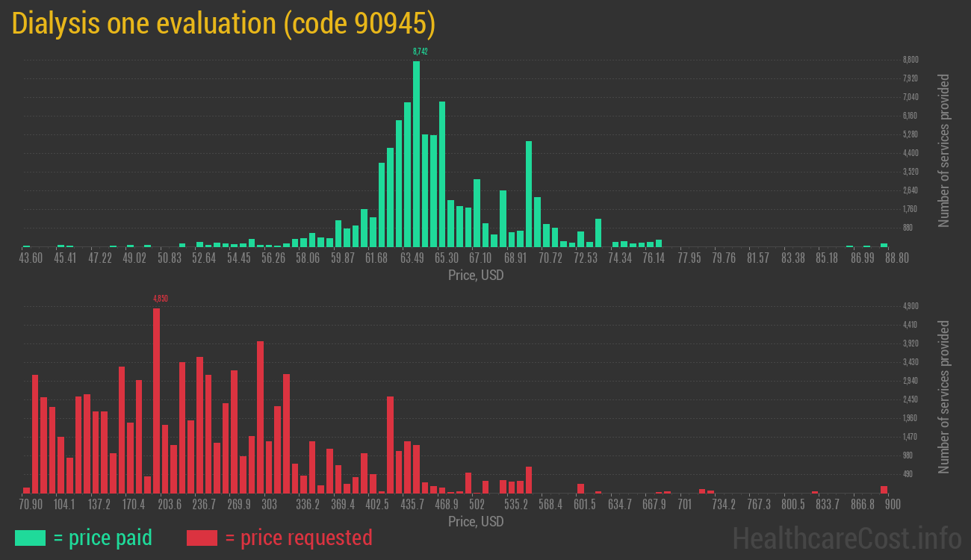Image resolution: width=971 pixels, height=560 pixels.
Task: Click the 43.60 tick on upper x-axis
Action: (x=31, y=258)
